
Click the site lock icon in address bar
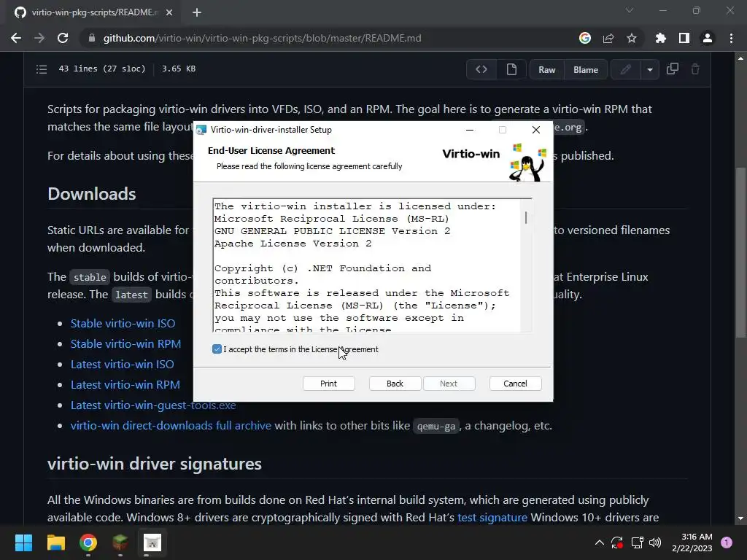tap(91, 38)
